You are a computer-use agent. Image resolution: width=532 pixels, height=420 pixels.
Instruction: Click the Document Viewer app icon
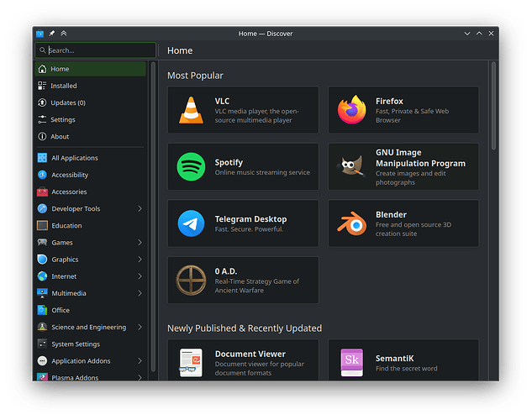coord(191,362)
